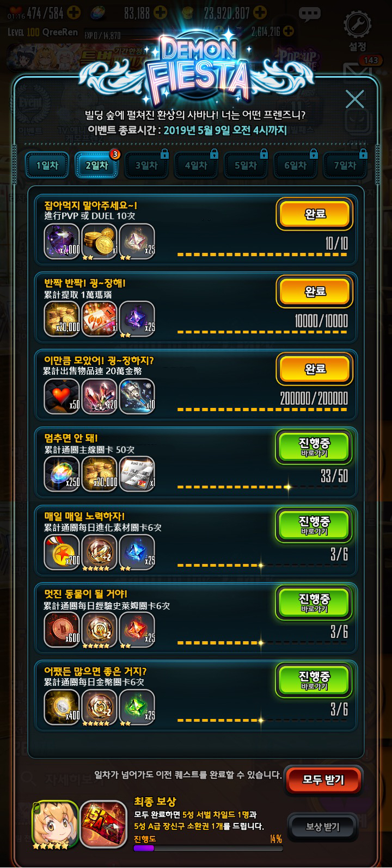This screenshot has width=392, height=868.
Task: Close the Demon Fiesta popup with X
Action: pos(355,98)
